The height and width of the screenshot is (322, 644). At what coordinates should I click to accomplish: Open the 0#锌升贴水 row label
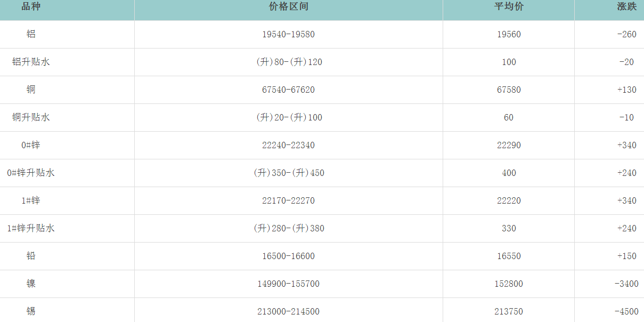pos(31,173)
